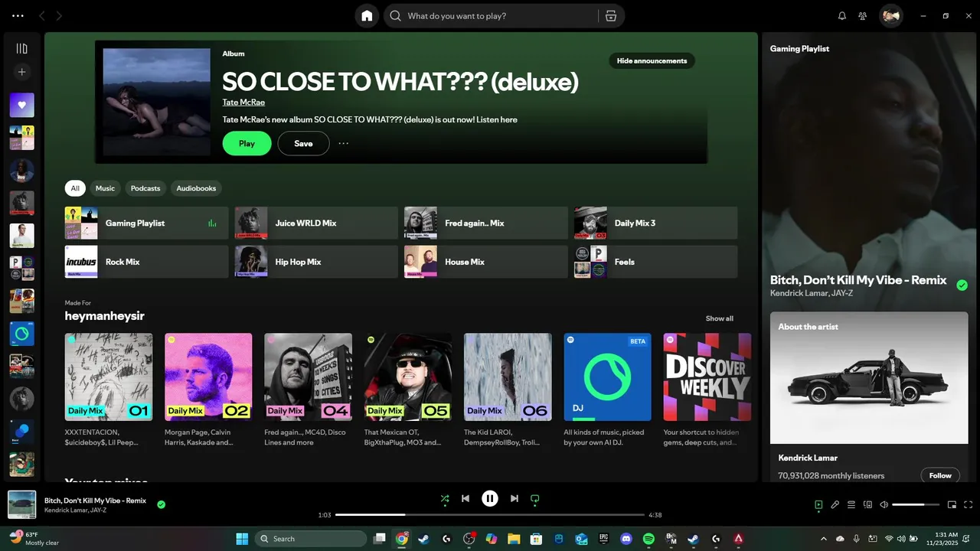The image size is (980, 551).
Task: Enter full screen player mode
Action: (x=969, y=505)
